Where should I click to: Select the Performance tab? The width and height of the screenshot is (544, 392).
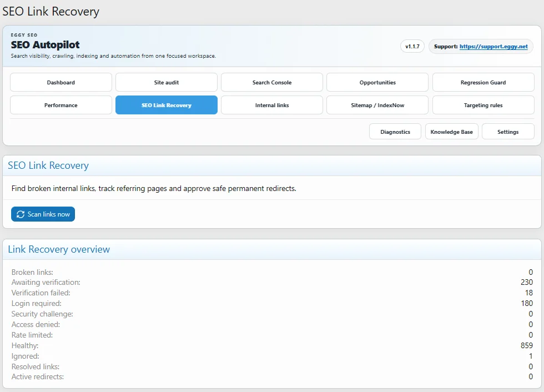pos(61,105)
